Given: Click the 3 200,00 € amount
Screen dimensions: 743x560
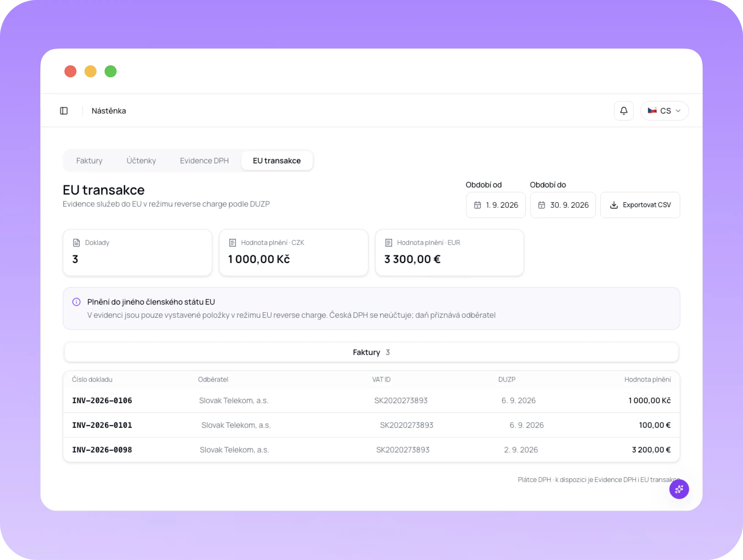Looking at the screenshot, I should (651, 450).
